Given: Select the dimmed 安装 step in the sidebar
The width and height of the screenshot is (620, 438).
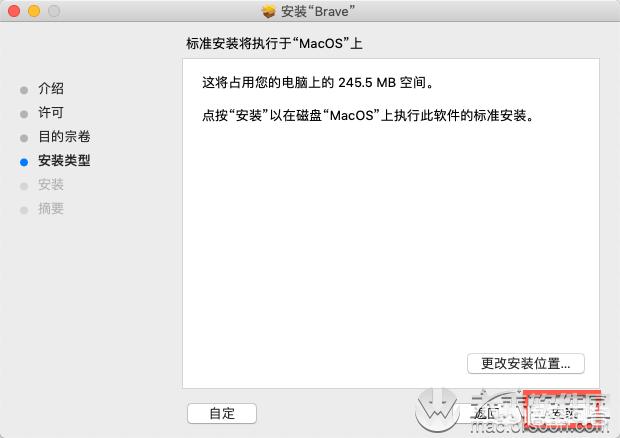Looking at the screenshot, I should tap(51, 185).
